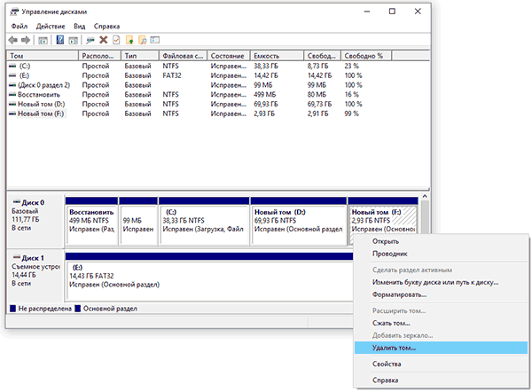The height and width of the screenshot is (392, 532).
Task: Open Help via the blue question mark icon
Action: 60,40
